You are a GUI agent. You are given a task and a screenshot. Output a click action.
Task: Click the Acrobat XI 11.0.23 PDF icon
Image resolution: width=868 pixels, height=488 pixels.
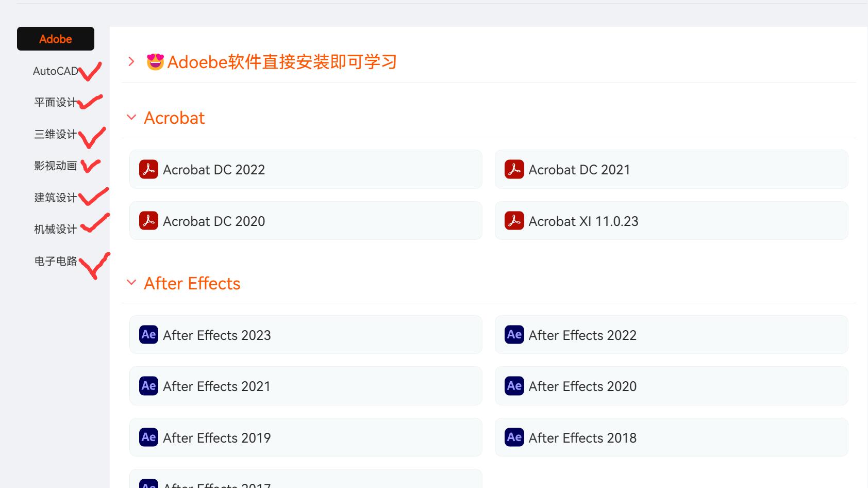[x=514, y=221]
